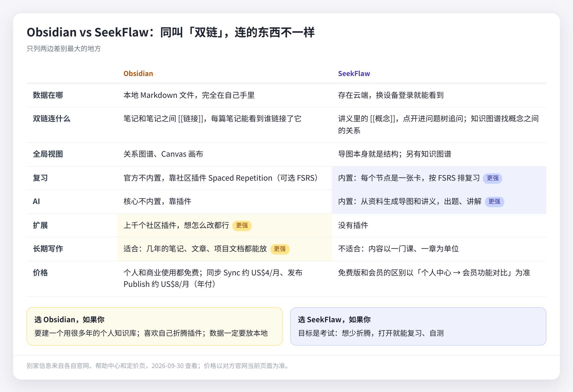
Task: Select the 价格 row label
Action: 40,273
